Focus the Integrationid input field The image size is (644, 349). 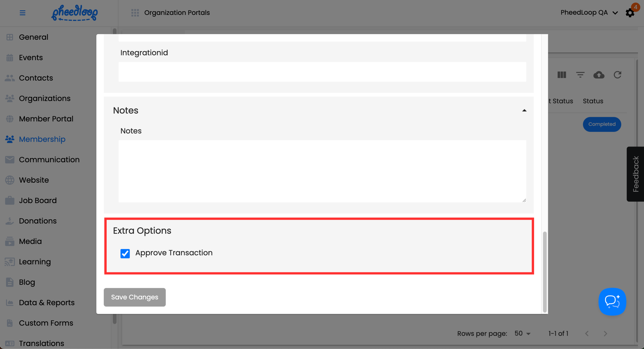(x=322, y=72)
